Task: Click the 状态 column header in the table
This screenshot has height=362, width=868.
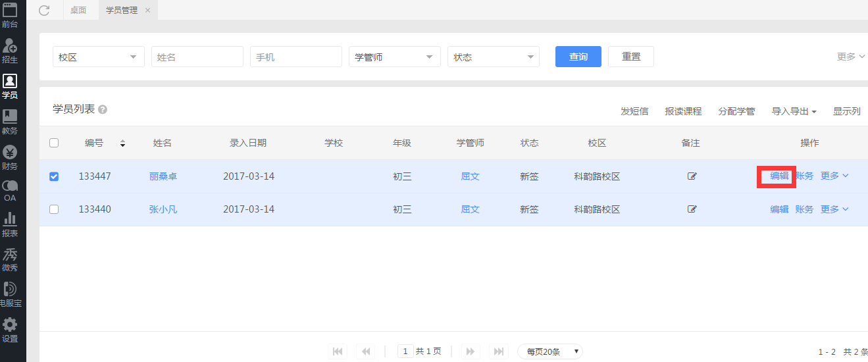Action: (x=530, y=143)
